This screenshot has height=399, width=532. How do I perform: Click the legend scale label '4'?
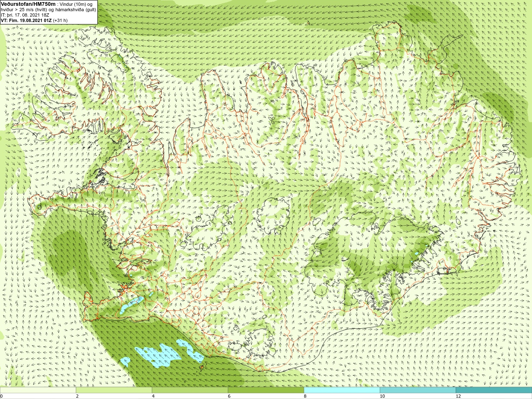[x=153, y=396]
